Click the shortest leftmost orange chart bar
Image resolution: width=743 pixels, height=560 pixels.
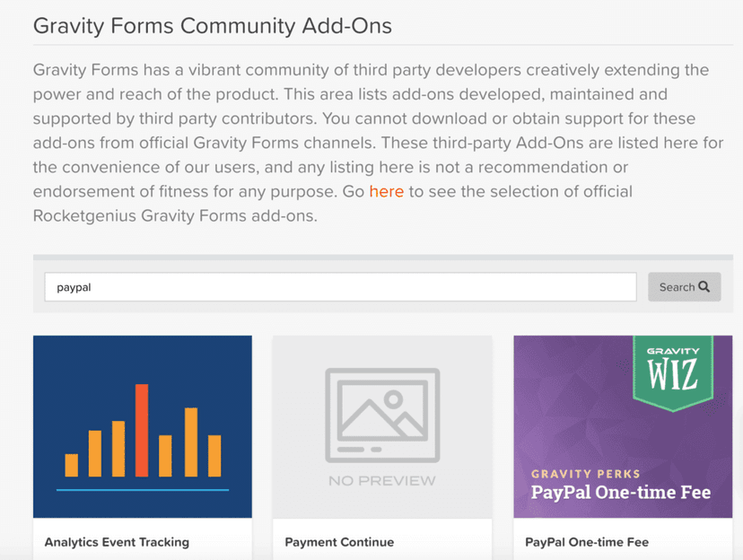click(x=72, y=465)
